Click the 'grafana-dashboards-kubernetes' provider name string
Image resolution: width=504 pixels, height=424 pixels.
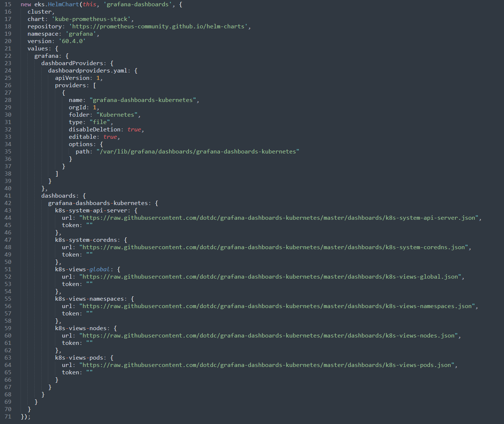pyautogui.click(x=143, y=100)
